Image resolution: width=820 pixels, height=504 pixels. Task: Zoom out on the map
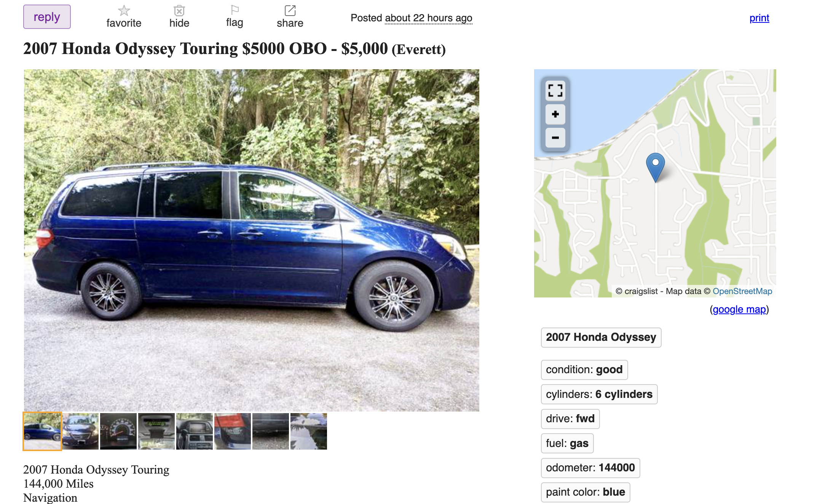pyautogui.click(x=555, y=138)
